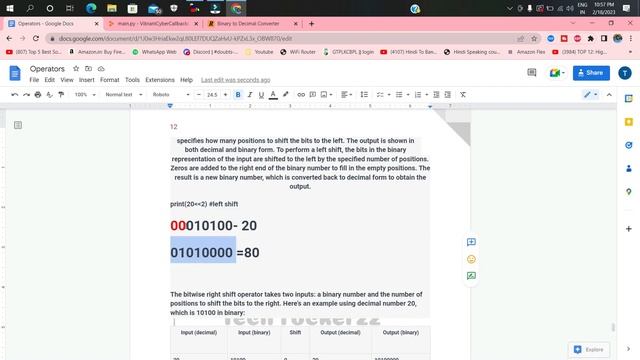Switch to the Binary to Decimal Converter tab
The image size is (640, 360).
(248, 24)
